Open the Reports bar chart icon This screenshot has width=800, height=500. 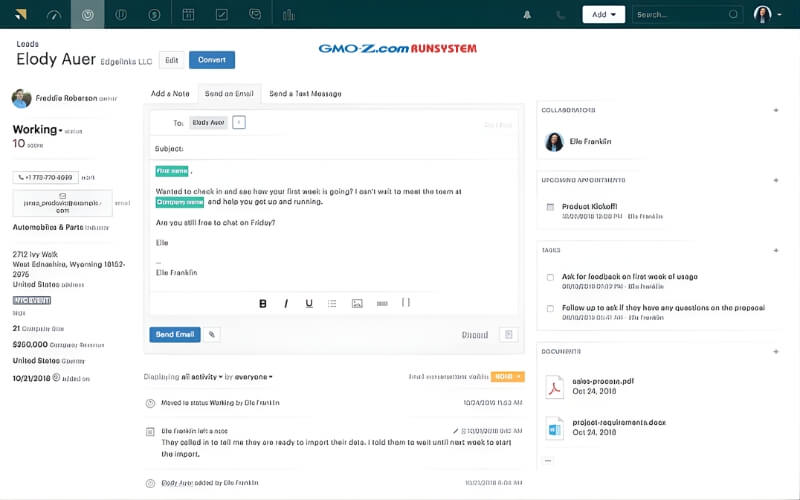pyautogui.click(x=289, y=15)
